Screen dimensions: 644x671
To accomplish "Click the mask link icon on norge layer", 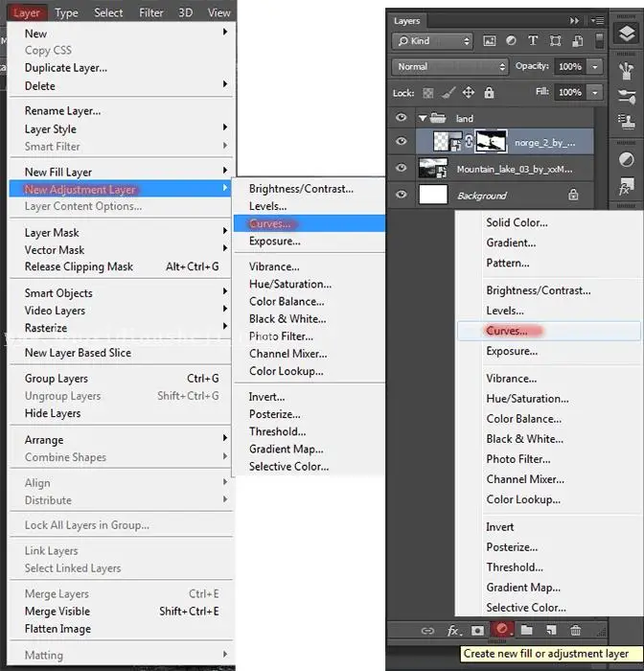I will 469,142.
